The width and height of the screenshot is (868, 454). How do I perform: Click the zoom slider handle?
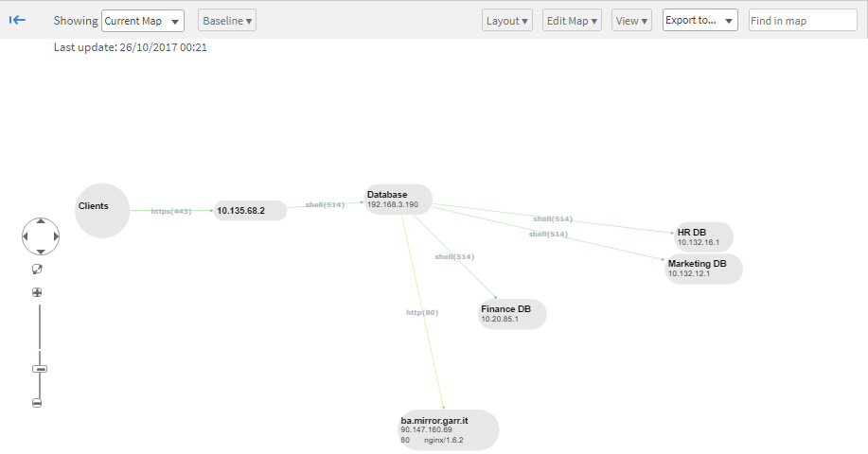tap(39, 369)
